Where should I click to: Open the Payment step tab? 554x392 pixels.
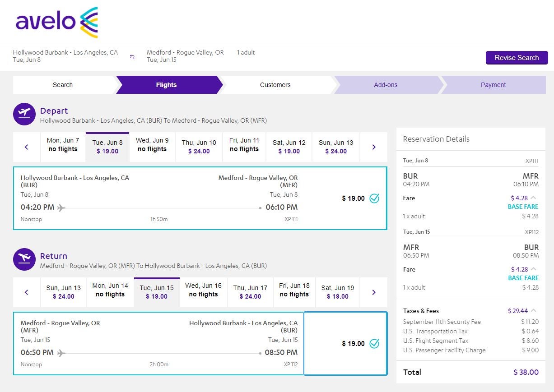coord(493,85)
